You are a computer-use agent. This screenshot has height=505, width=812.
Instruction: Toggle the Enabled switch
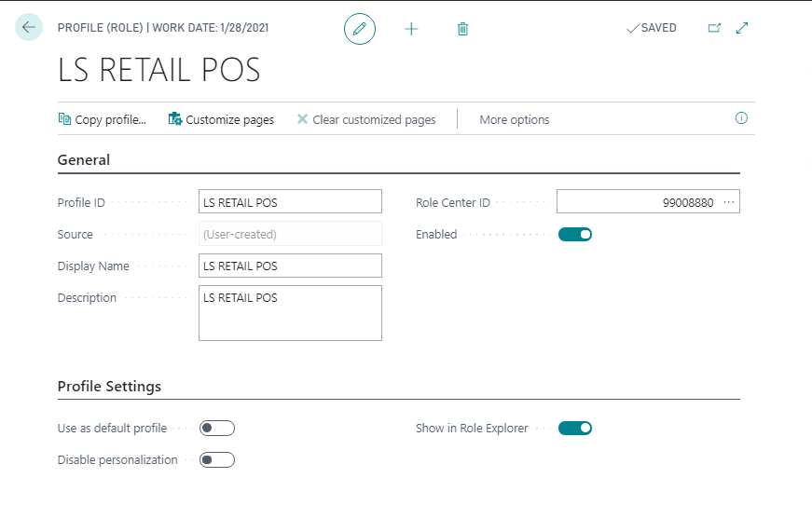[575, 234]
